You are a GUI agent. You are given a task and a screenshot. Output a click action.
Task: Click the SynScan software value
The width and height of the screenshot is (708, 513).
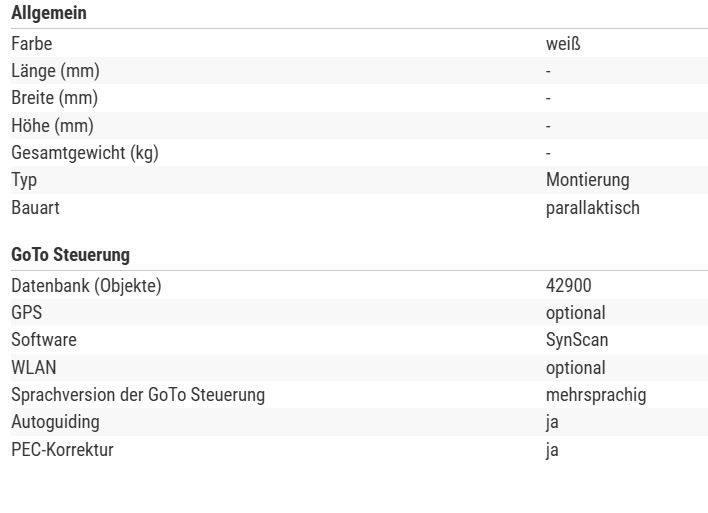pos(577,340)
